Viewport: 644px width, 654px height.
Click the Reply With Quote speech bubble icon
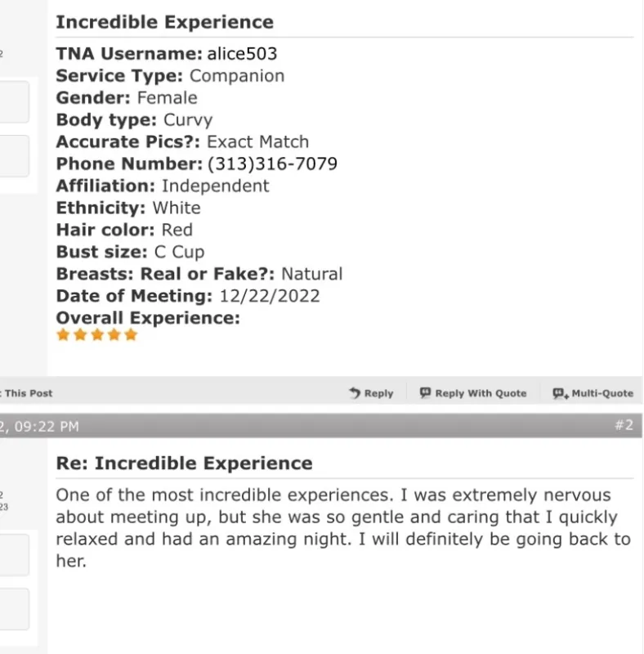425,393
